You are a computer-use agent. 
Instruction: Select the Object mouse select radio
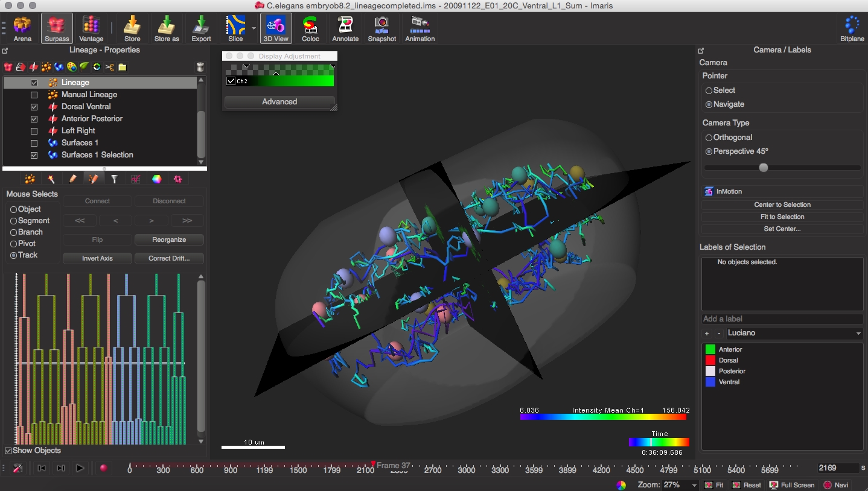tap(14, 209)
